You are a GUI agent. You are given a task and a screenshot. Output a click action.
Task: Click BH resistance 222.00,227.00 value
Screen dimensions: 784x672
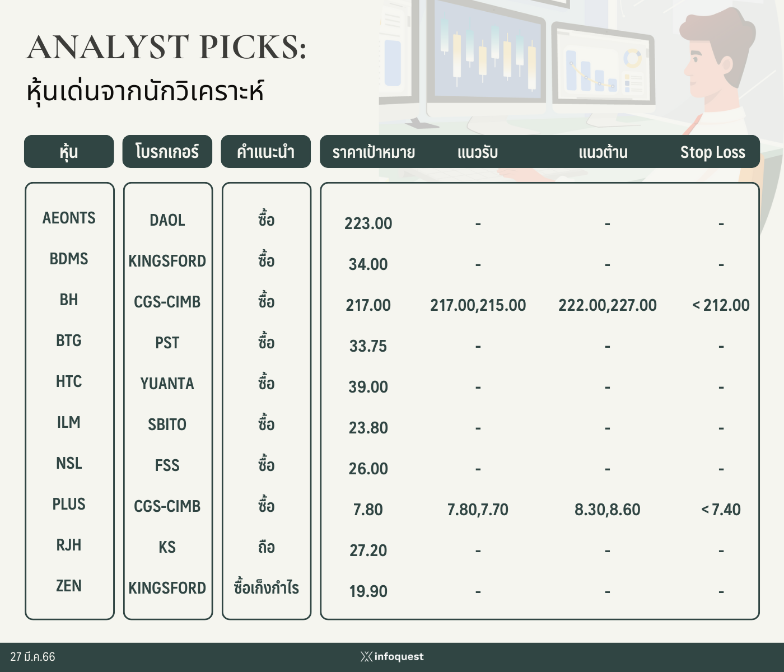[608, 305]
